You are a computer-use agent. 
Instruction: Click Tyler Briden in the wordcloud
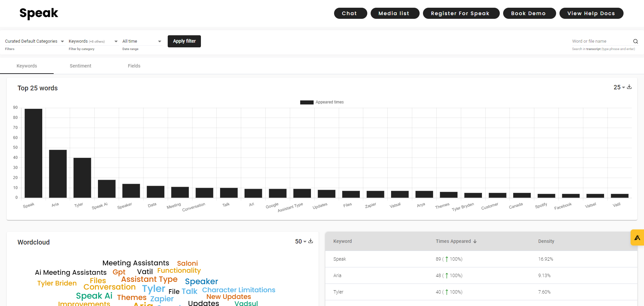pos(57,283)
